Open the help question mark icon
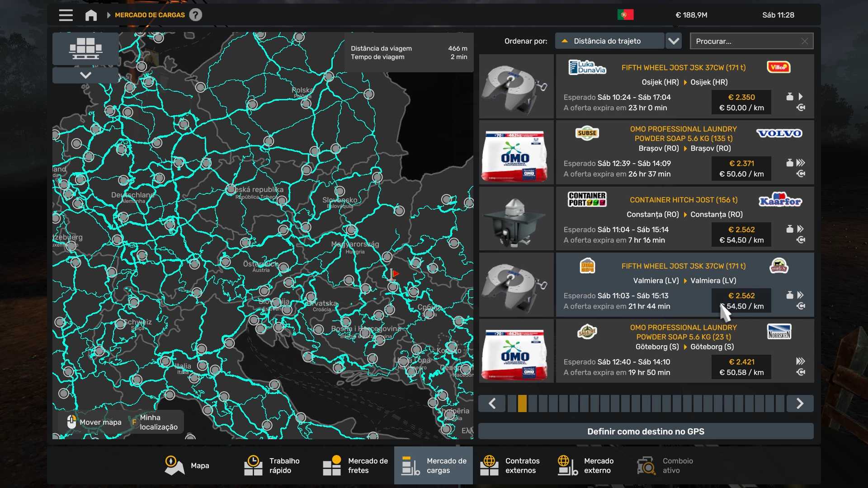Viewport: 868px width, 488px height. [x=195, y=15]
